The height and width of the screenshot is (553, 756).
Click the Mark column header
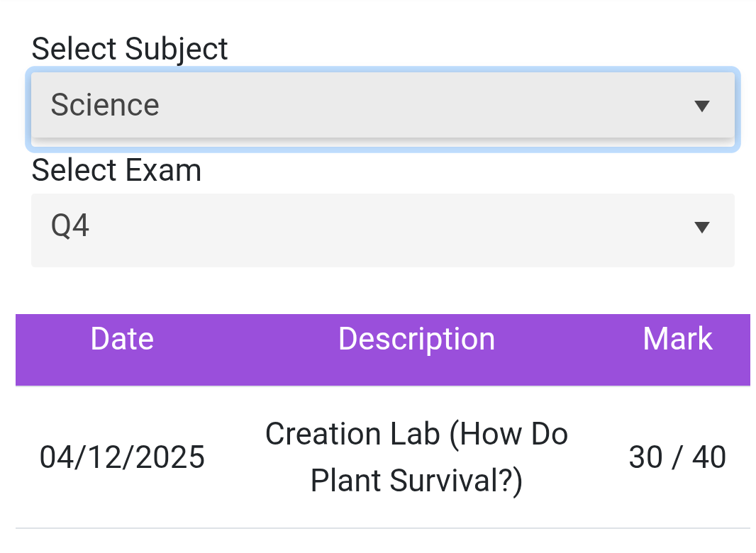coord(677,339)
